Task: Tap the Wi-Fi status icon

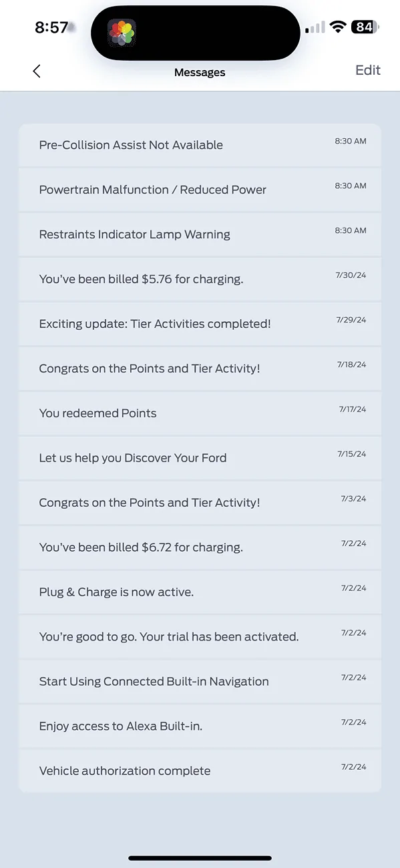Action: point(339,27)
